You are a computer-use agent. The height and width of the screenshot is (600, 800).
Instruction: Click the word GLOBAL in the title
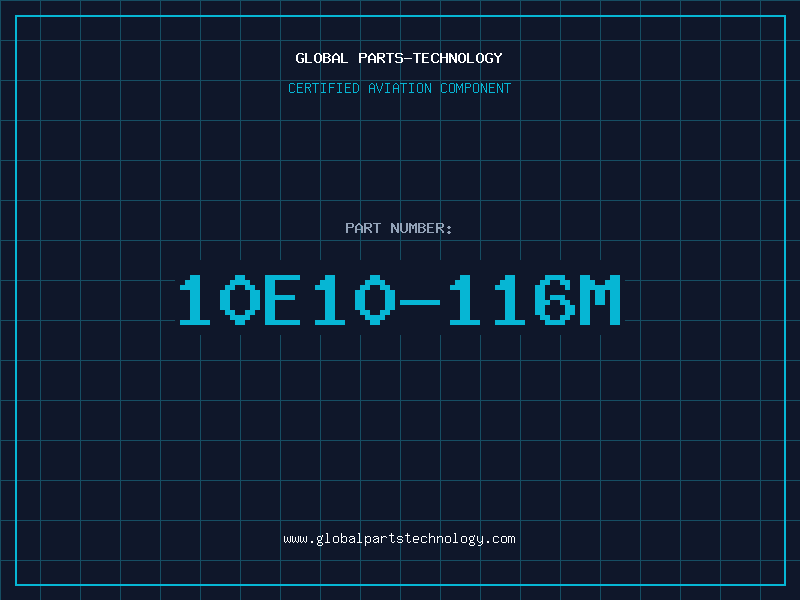[x=321, y=58]
